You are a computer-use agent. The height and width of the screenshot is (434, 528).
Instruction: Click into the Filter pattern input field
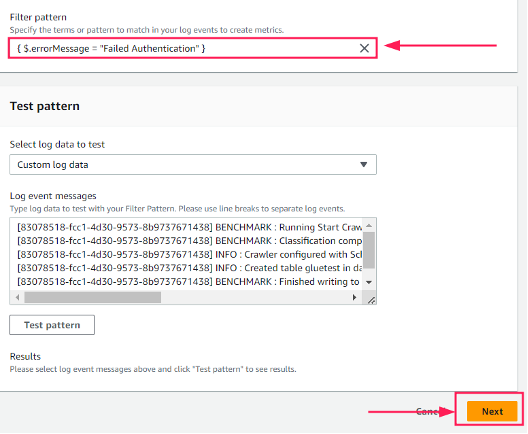pos(192,48)
